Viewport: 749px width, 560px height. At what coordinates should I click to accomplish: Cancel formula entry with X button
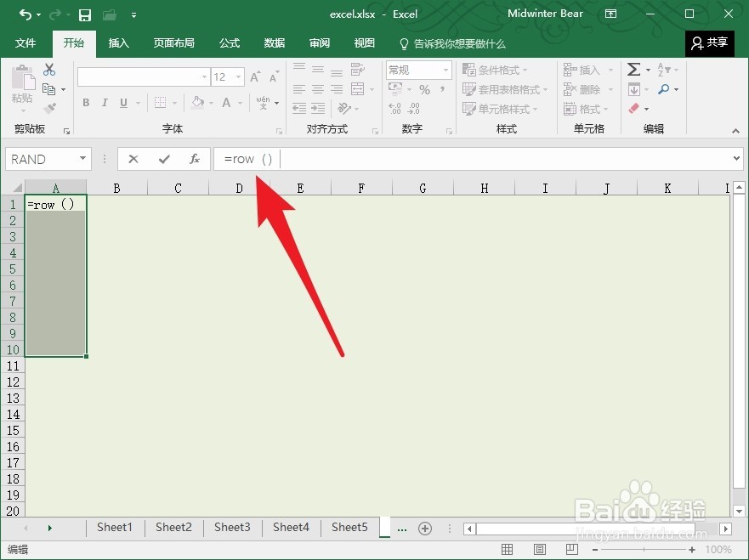tap(133, 159)
